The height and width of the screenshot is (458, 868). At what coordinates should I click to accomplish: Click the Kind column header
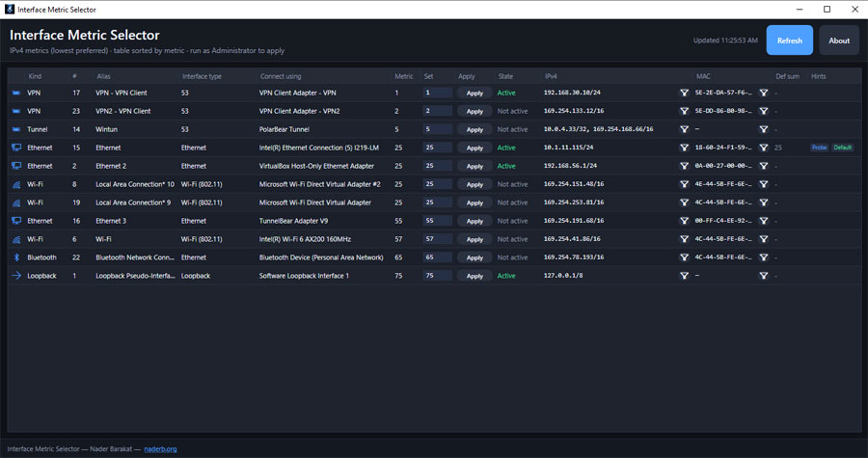click(x=35, y=76)
